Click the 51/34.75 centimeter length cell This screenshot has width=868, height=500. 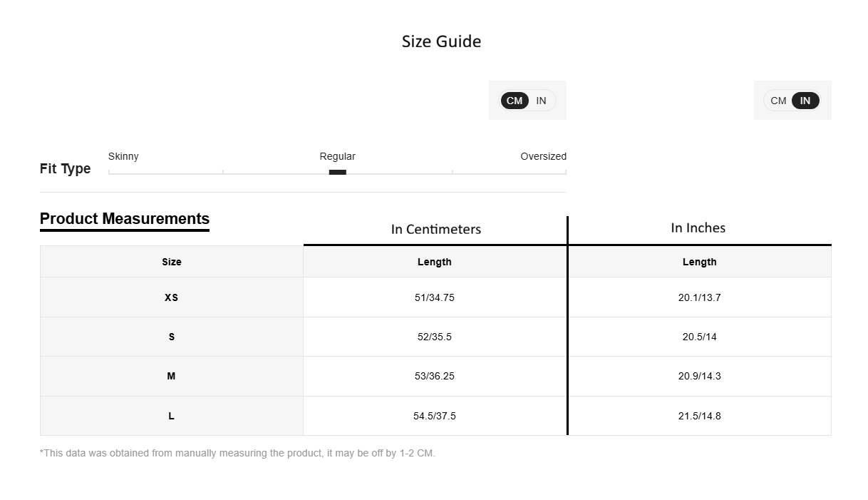[x=435, y=297]
